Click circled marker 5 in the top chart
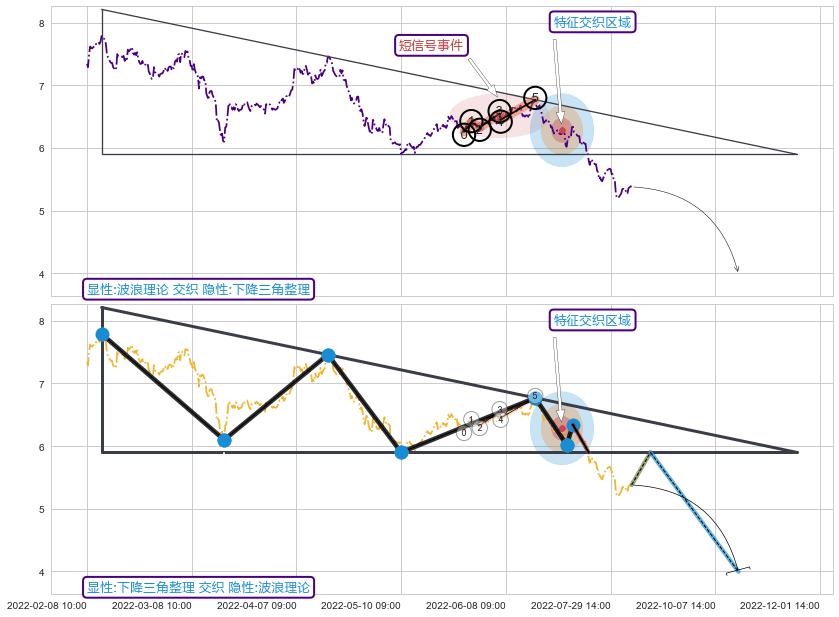Viewport: 839px width, 617px height. point(535,97)
